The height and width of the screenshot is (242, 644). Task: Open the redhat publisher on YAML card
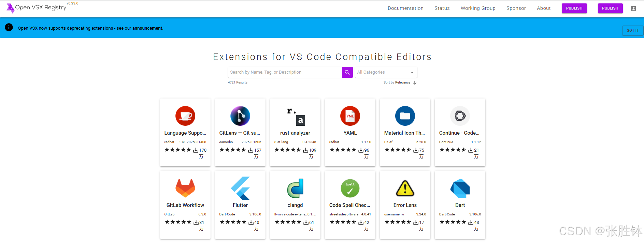[334, 142]
